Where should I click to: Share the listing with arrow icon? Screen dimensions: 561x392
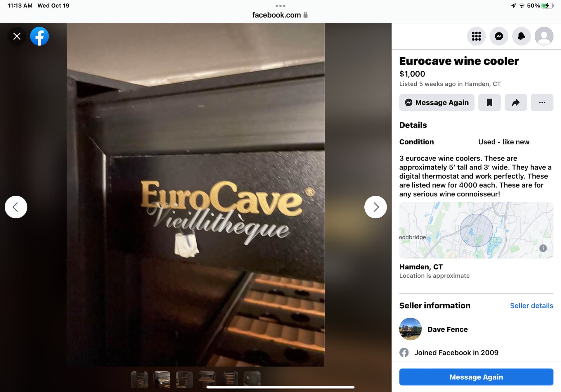[x=516, y=102]
